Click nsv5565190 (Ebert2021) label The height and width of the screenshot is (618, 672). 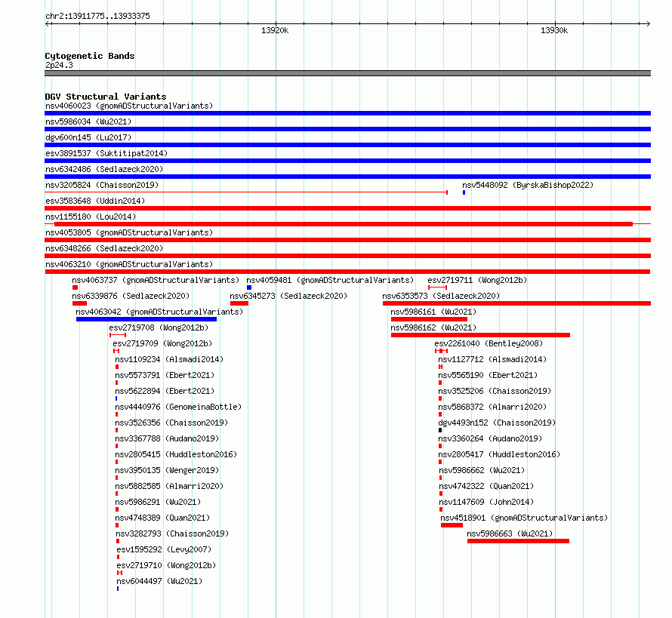tap(488, 375)
